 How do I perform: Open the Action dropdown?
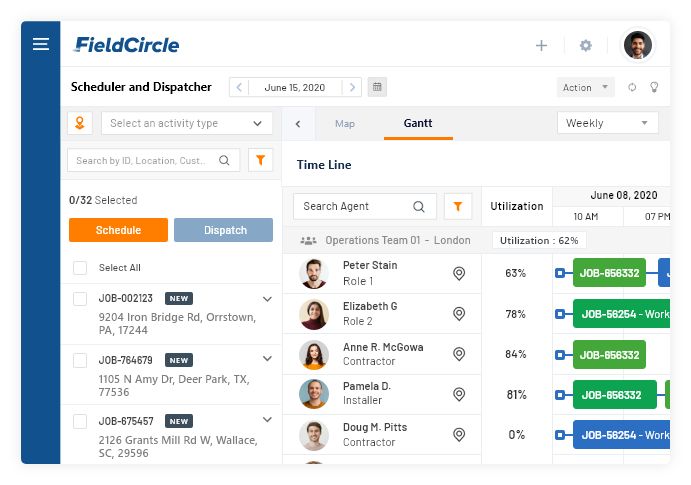(x=585, y=87)
